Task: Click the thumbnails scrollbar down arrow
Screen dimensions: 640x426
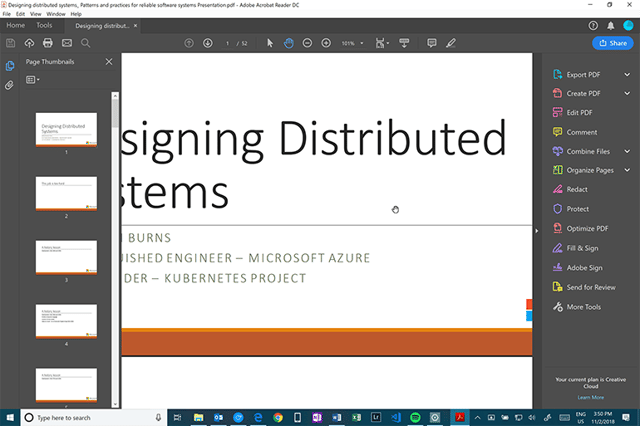Action: pos(115,404)
